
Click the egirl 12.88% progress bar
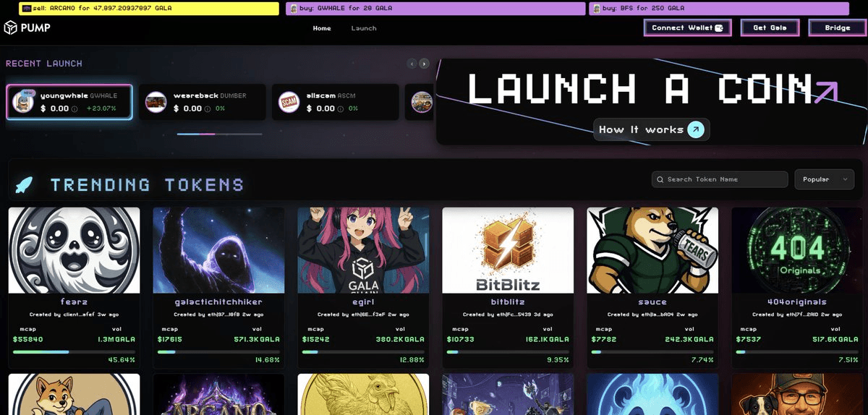[363, 352]
